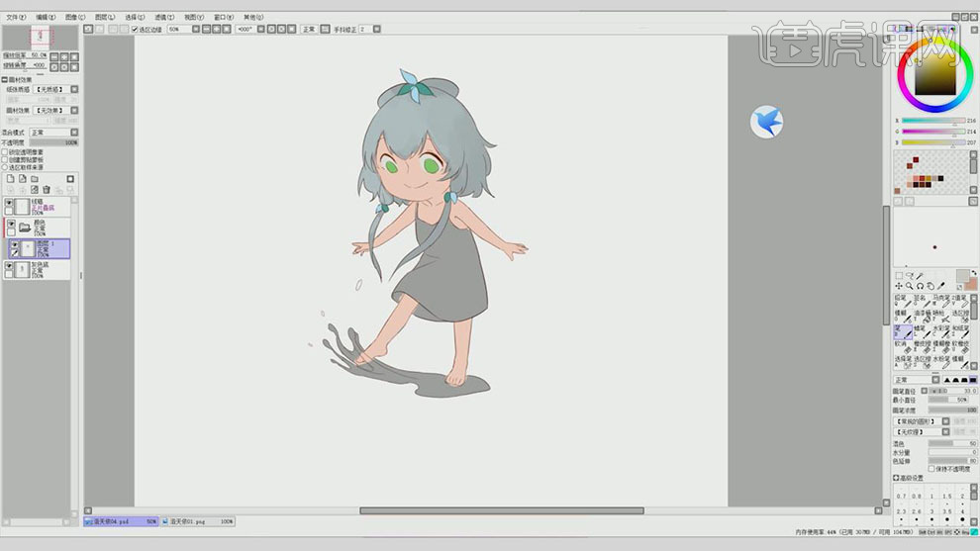Open the 视图 menu
The image size is (980, 551).
tap(194, 18)
